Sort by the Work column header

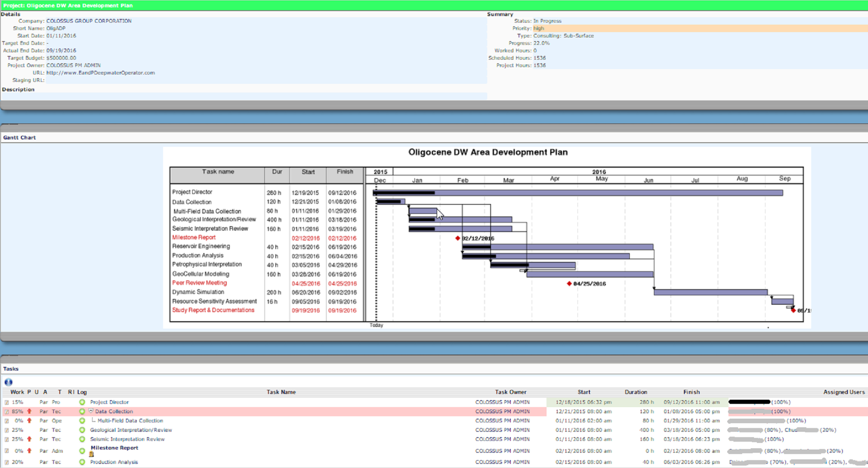[x=17, y=392]
